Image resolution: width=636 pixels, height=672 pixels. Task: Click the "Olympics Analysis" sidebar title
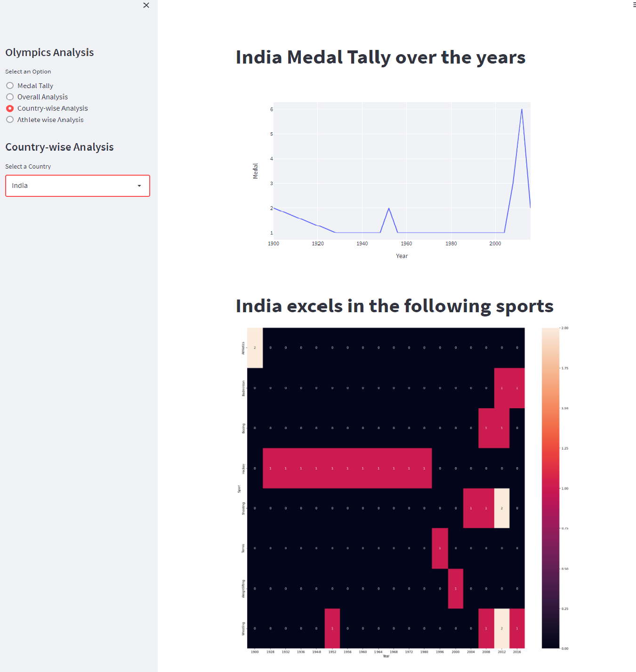[x=49, y=52]
